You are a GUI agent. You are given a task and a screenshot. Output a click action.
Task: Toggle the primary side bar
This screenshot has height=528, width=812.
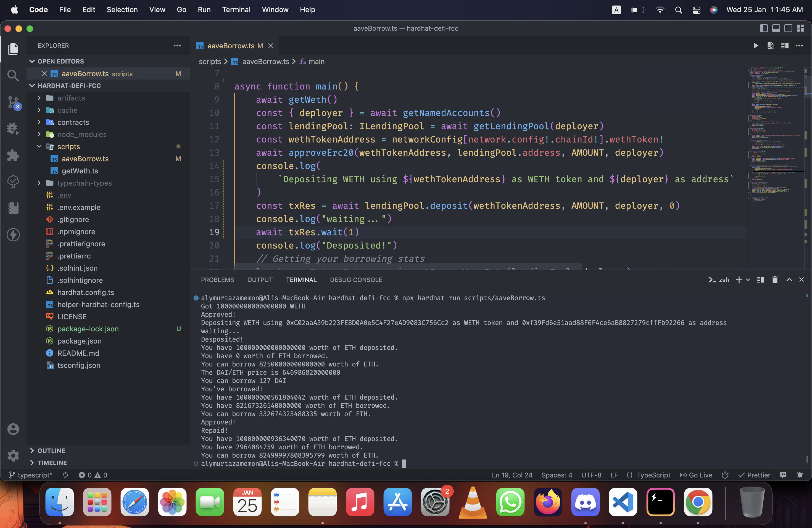[764, 28]
